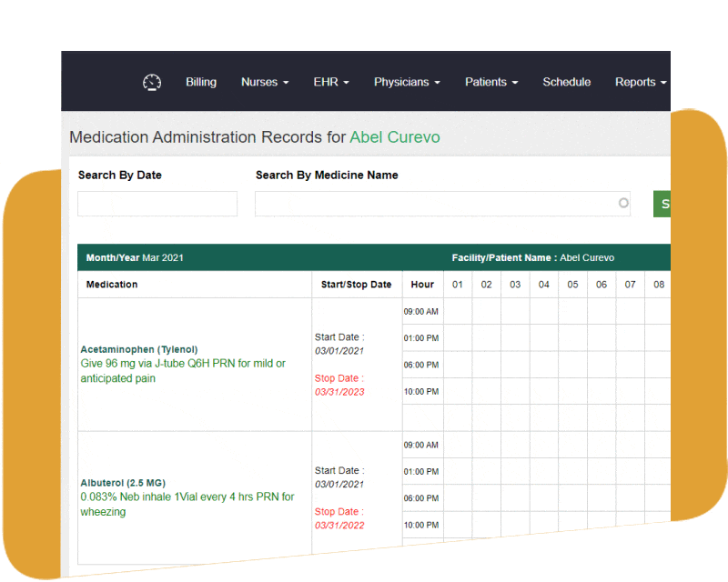
Task: Open the Billing menu item
Action: pos(201,82)
